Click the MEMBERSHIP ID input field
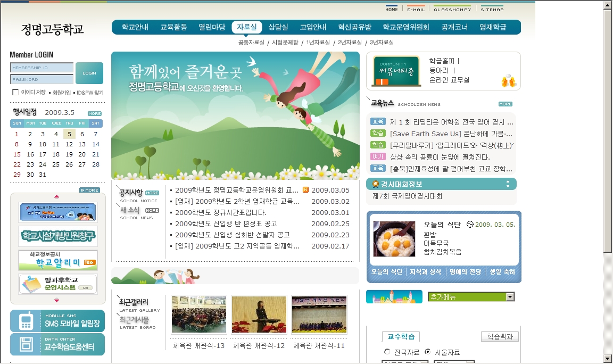This screenshot has height=364, width=613. [x=42, y=68]
